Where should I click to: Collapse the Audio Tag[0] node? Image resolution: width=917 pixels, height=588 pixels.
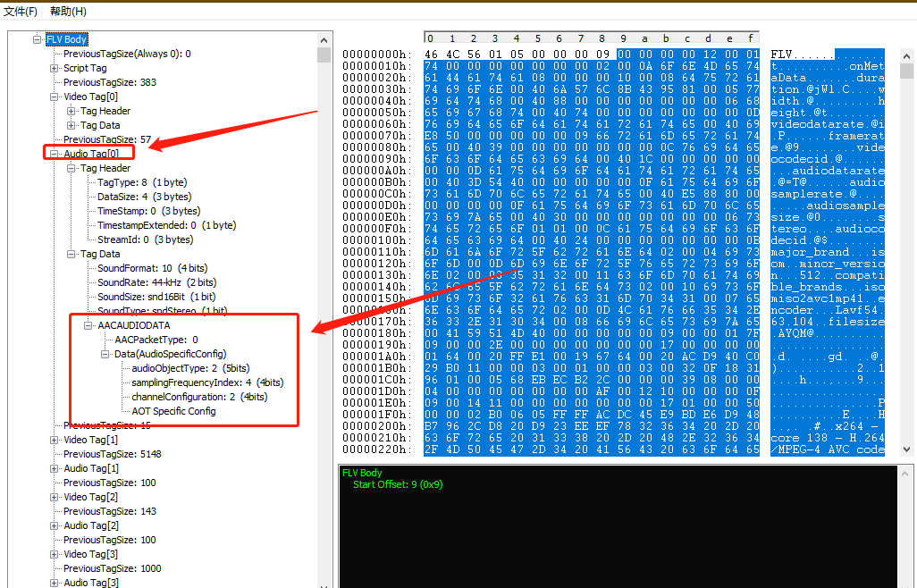point(54,154)
